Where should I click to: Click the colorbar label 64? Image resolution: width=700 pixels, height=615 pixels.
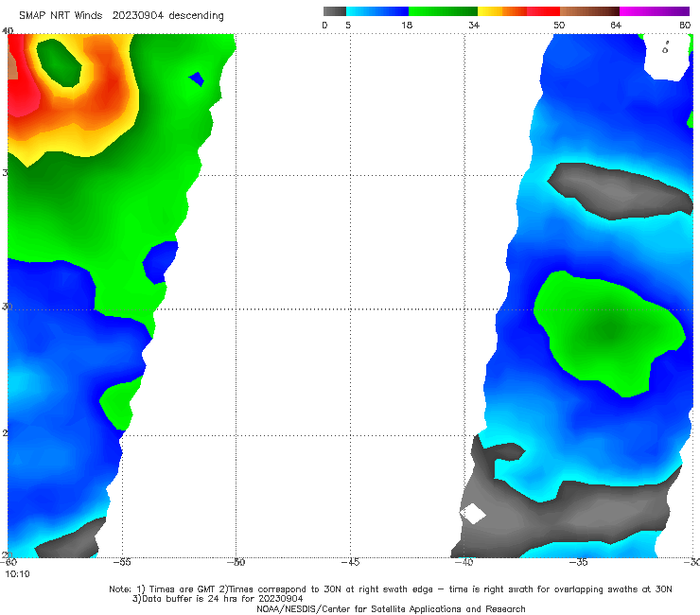tap(616, 25)
